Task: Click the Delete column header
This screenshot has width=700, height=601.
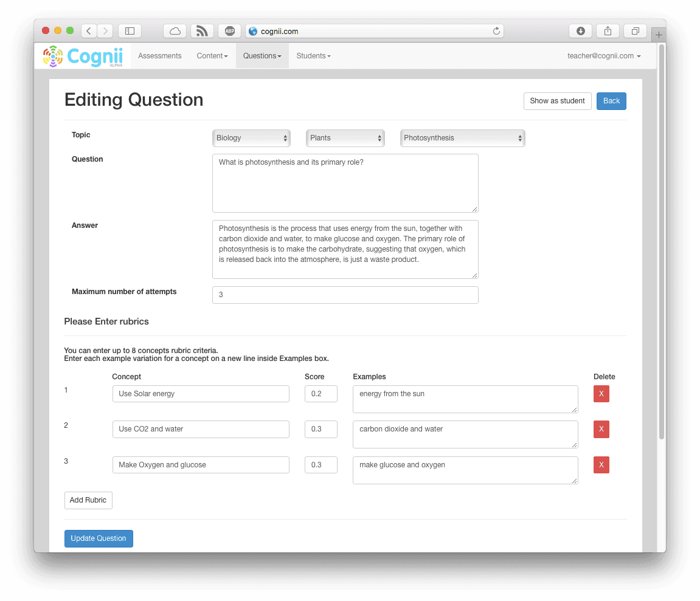Action: [x=604, y=377]
